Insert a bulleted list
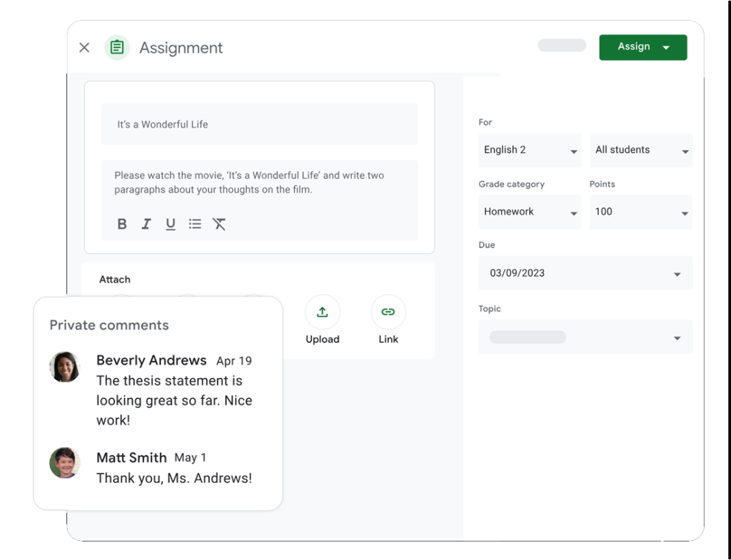Image resolution: width=731 pixels, height=560 pixels. (x=195, y=224)
